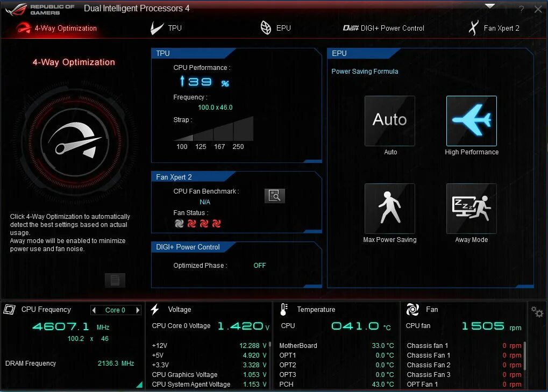Click the third red fan status icon
Screen dimensions: 548x392
tap(204, 223)
